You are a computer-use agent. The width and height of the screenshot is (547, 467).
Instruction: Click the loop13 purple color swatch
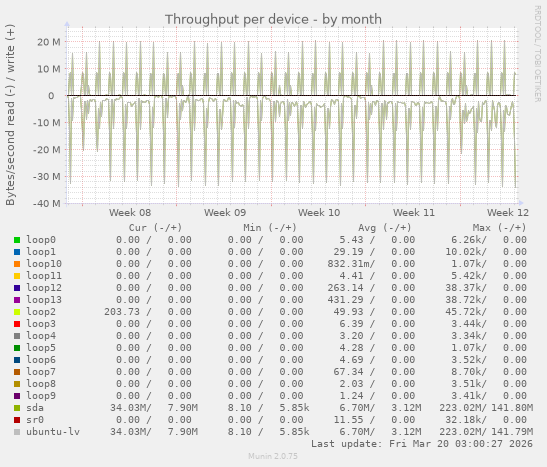coord(17,300)
